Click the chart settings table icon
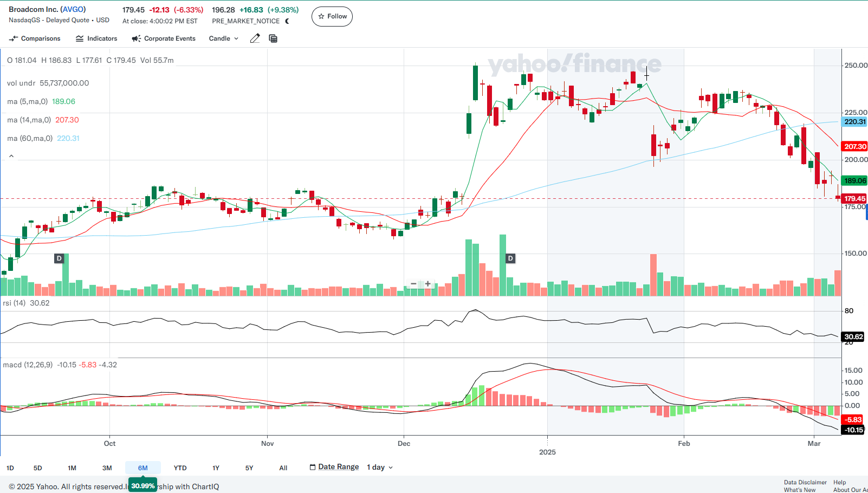 tap(273, 38)
